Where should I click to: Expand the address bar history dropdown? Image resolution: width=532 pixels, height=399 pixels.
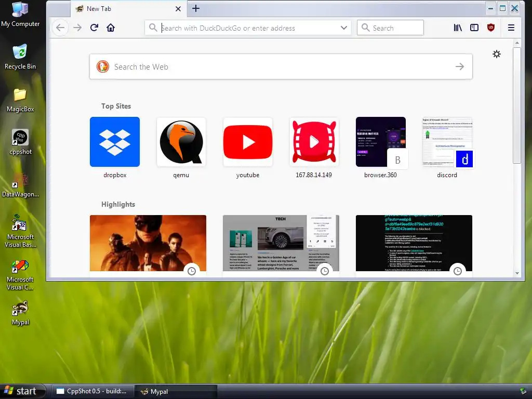[344, 28]
